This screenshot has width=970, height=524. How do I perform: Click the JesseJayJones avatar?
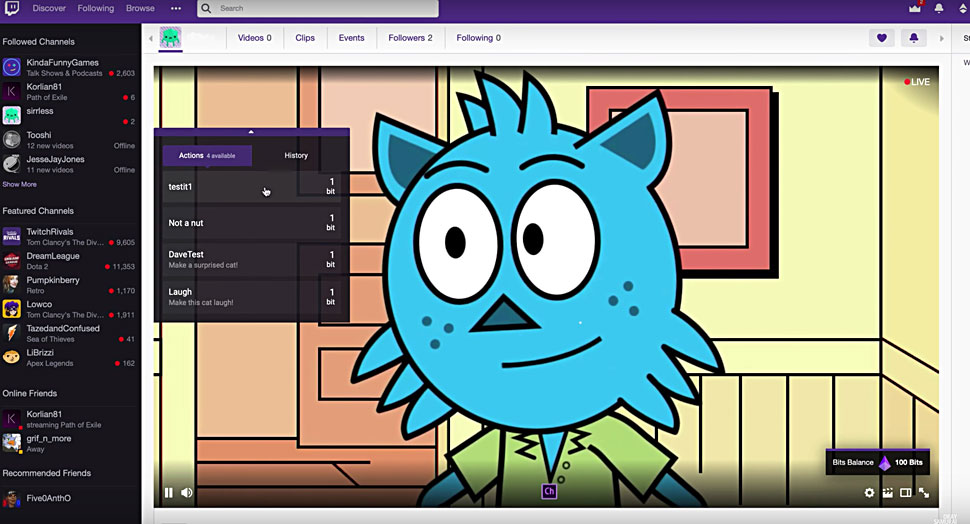pos(12,163)
